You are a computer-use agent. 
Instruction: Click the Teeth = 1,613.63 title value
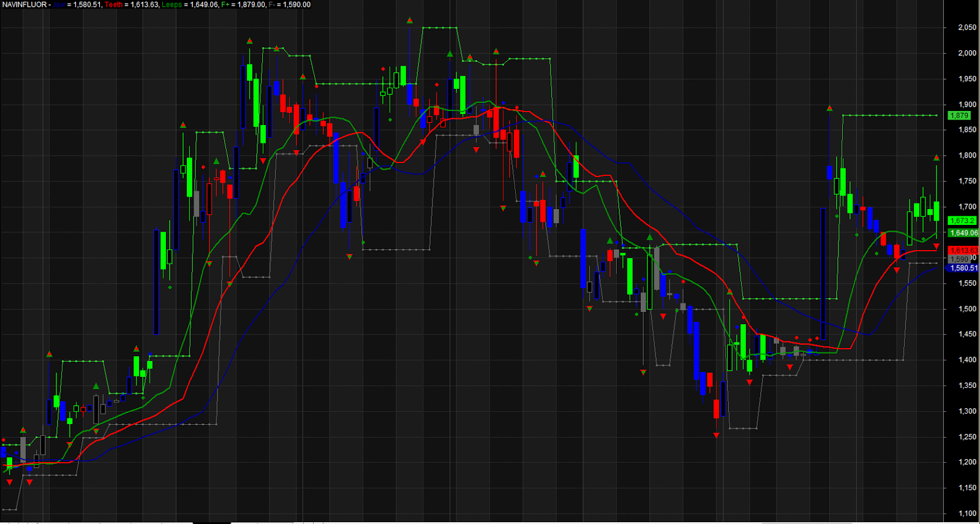(132, 4)
